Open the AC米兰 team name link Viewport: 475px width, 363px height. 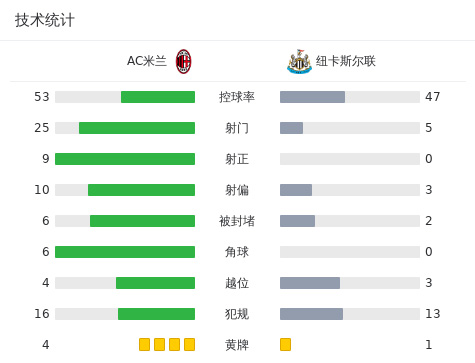[x=147, y=61]
